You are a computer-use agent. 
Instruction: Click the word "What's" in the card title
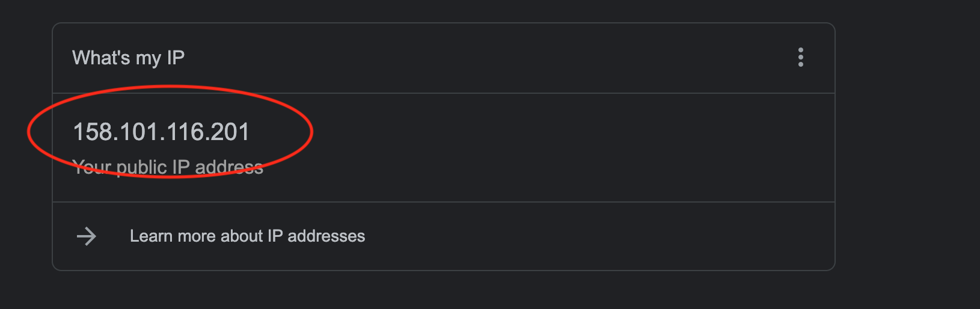point(101,58)
